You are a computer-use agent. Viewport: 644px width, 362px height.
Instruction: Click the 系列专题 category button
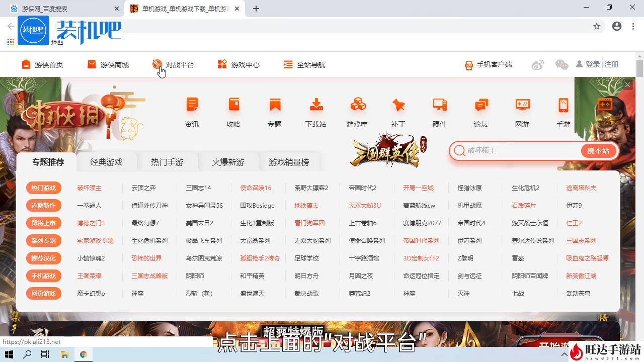coord(44,240)
